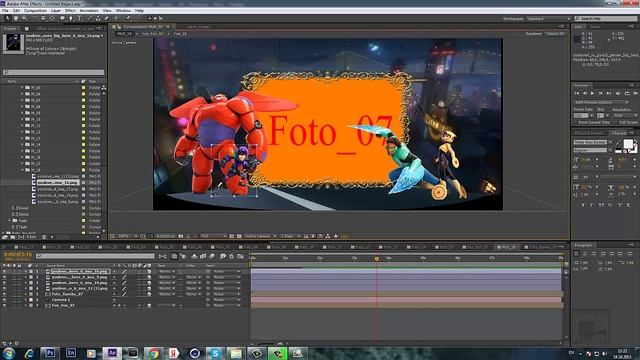The image size is (640, 360).
Task: Click the Search Help field
Action: tap(605, 19)
